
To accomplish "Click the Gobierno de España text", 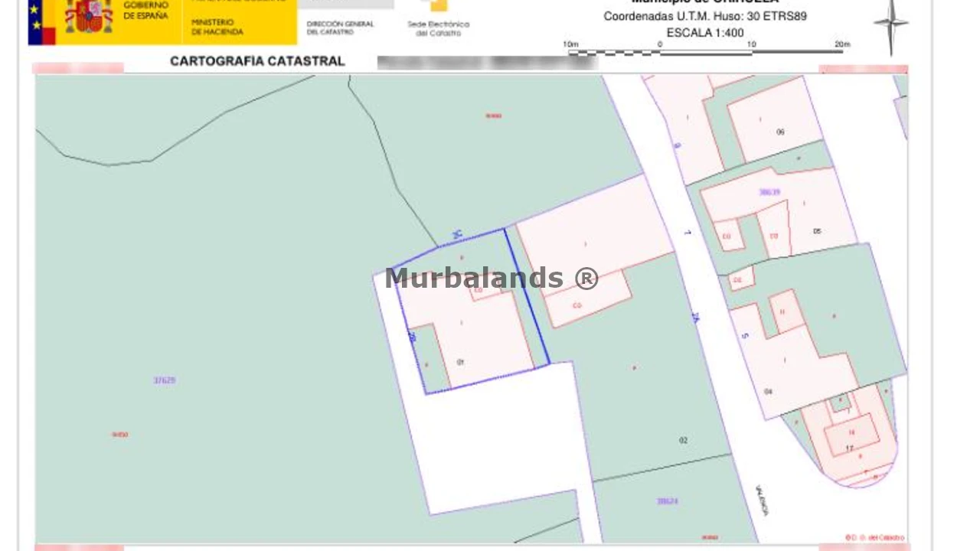I will (x=145, y=11).
